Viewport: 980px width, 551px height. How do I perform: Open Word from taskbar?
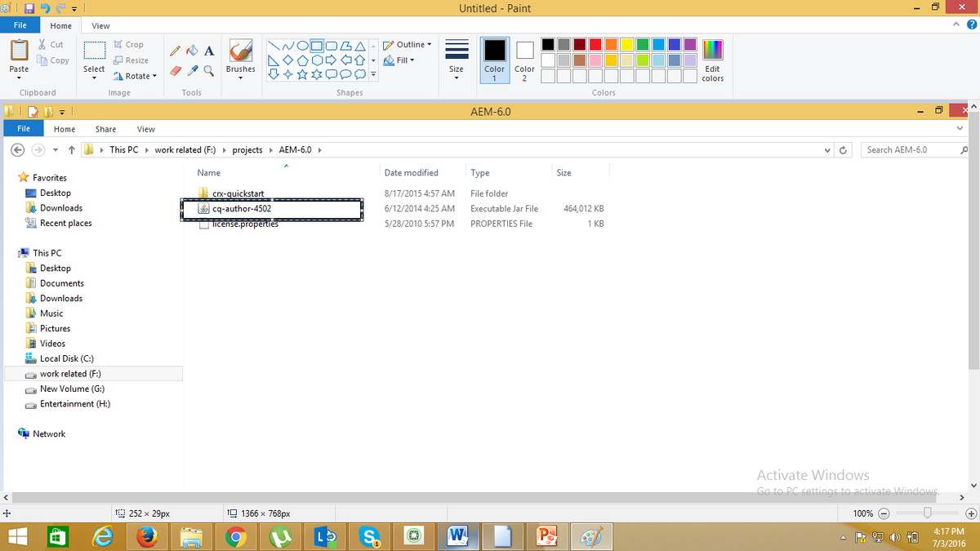coord(458,536)
